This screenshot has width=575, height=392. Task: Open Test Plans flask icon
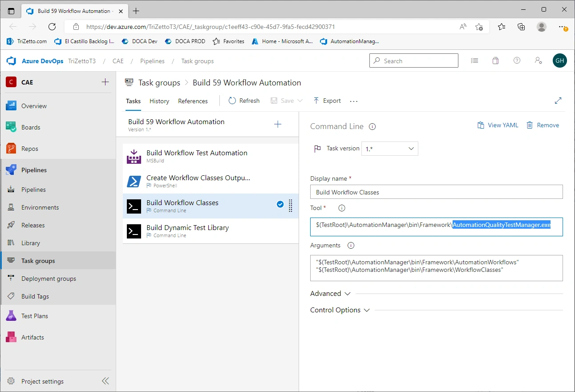point(11,315)
